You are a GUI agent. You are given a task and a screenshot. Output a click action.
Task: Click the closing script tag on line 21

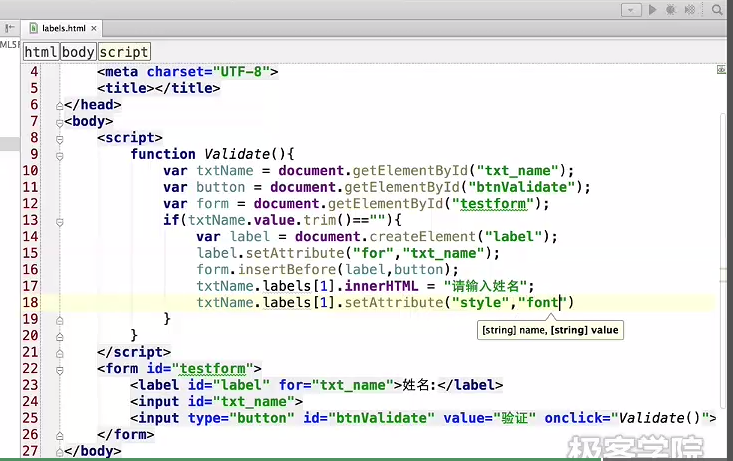point(134,352)
